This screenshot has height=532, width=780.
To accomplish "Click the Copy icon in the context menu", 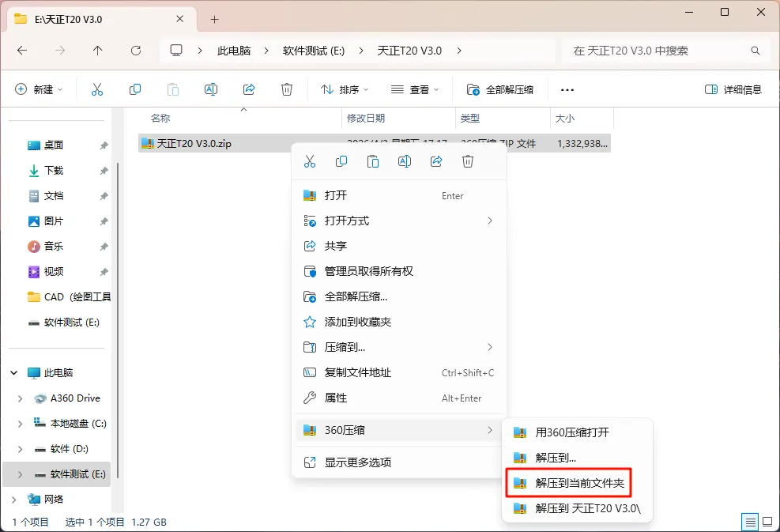I will click(341, 161).
